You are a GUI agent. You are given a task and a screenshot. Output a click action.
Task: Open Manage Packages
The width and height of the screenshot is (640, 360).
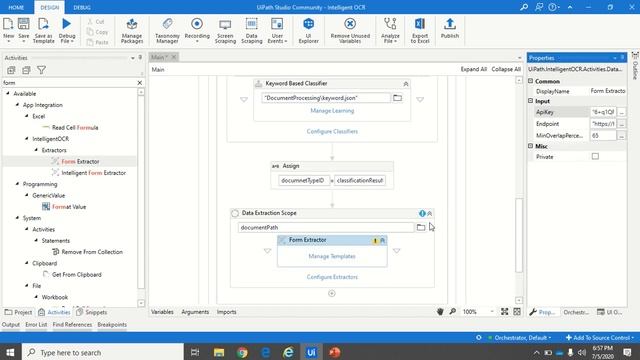pos(132,29)
